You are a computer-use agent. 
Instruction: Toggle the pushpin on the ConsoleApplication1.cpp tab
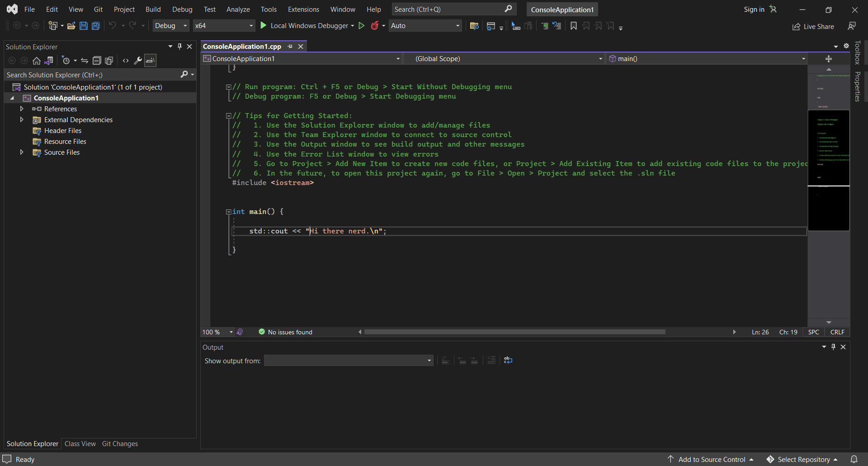tap(290, 46)
